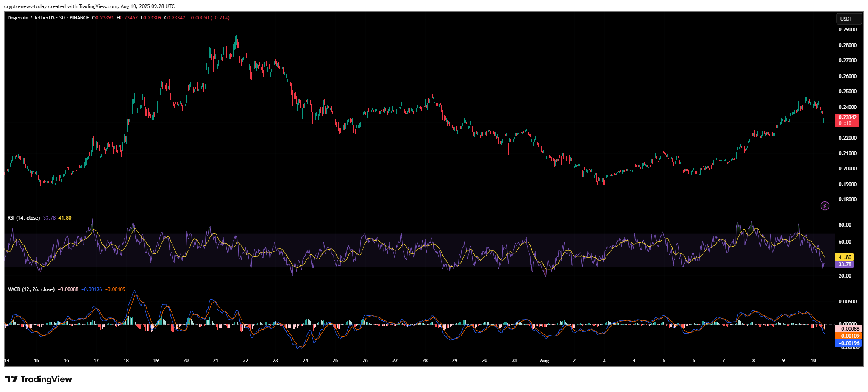Click the pink -0.00088 histogram axis label
Screen dimensions: 868x392
coord(849,329)
